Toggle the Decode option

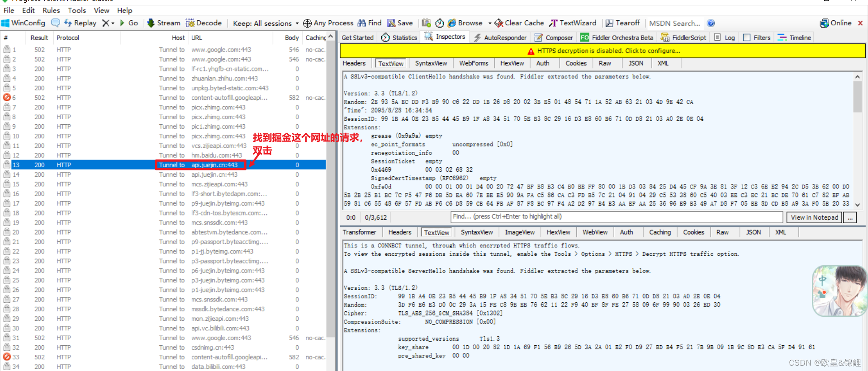tap(204, 23)
